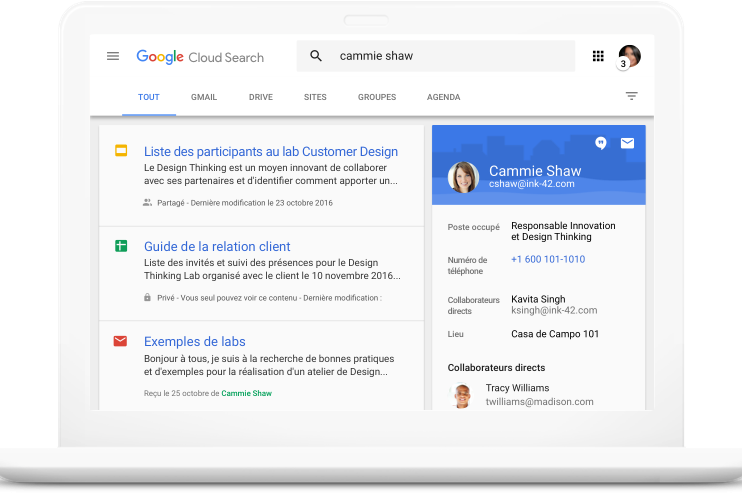
Task: Open the Google apps grid
Action: (598, 56)
